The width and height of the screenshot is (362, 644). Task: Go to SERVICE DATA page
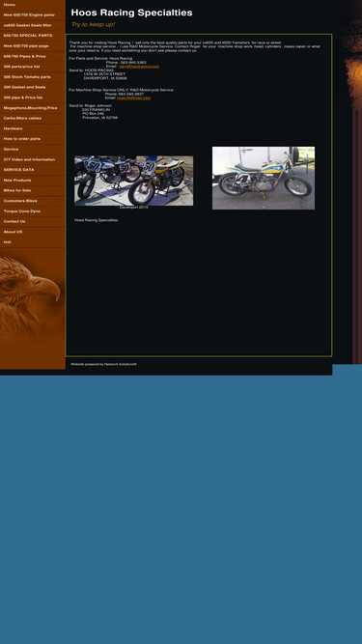(x=33, y=170)
